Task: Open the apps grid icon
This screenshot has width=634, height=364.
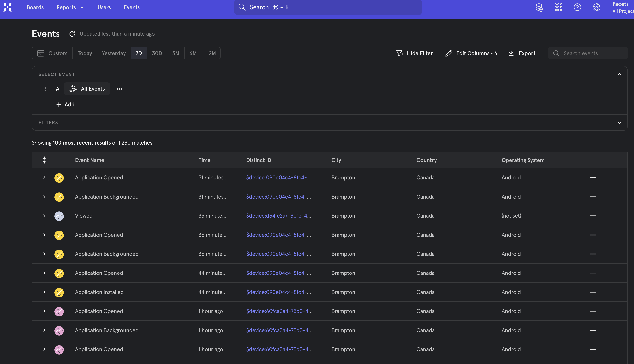Action: point(558,7)
